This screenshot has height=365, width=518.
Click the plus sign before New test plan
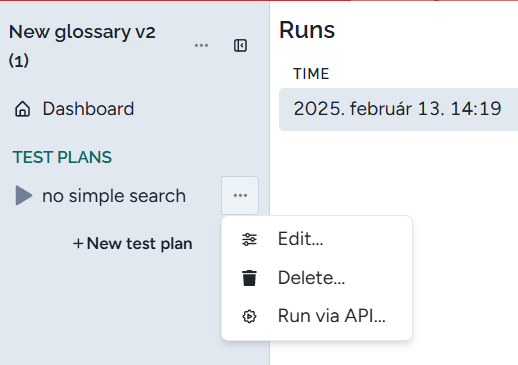(x=78, y=244)
